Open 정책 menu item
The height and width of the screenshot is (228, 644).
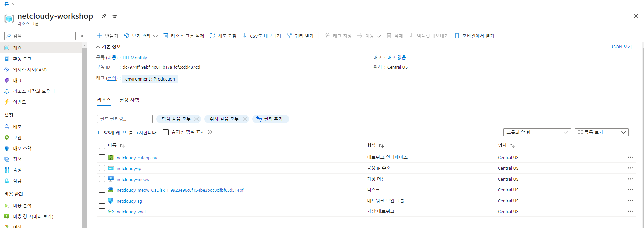tap(41, 159)
